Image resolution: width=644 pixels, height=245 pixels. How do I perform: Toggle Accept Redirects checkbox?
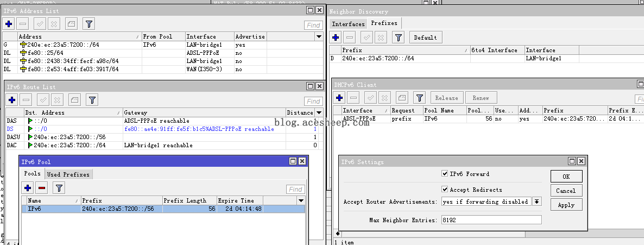(x=444, y=190)
